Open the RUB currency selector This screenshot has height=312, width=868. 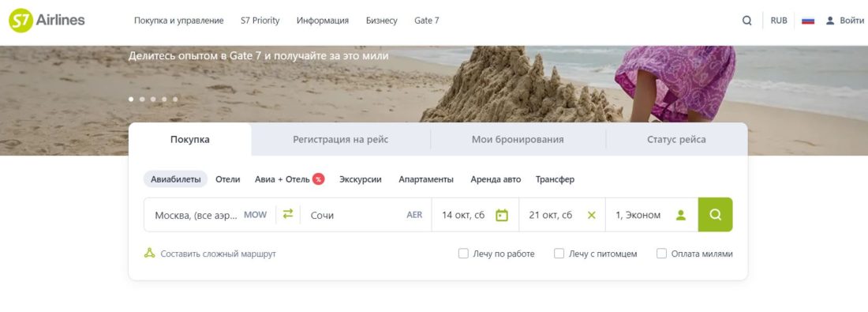coord(779,21)
